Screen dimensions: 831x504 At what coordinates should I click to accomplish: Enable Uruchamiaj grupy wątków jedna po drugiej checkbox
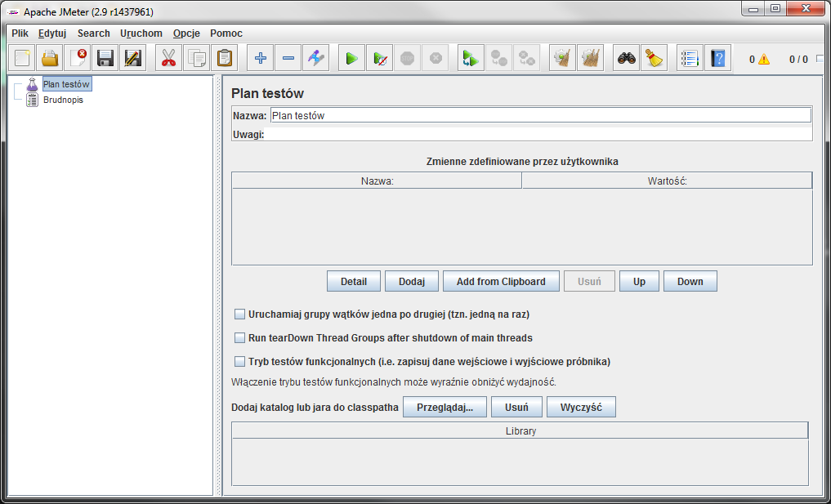(x=239, y=314)
